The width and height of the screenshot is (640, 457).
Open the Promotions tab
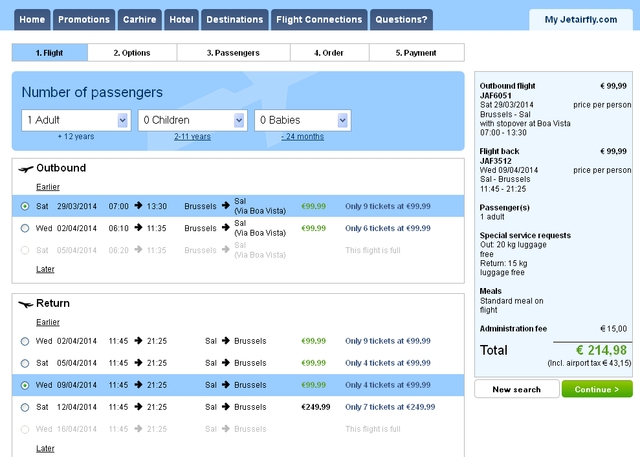click(x=84, y=20)
